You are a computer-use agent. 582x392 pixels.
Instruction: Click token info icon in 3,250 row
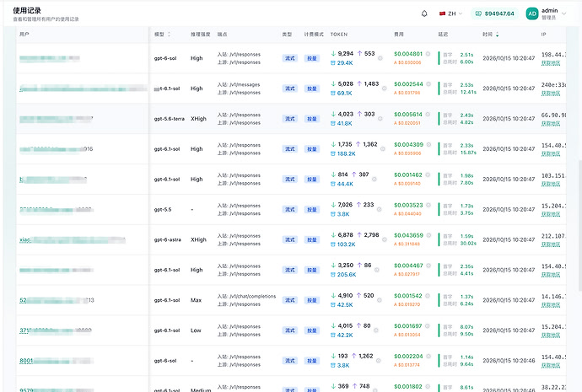377,270
